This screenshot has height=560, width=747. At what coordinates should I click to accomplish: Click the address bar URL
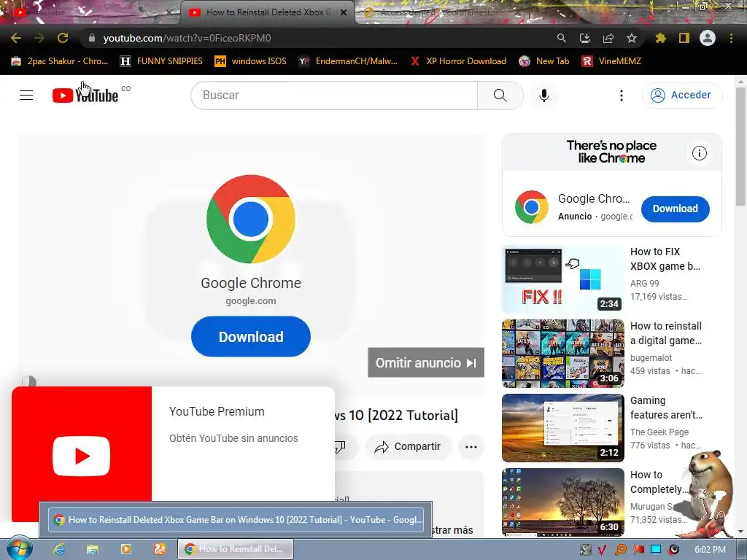(187, 38)
